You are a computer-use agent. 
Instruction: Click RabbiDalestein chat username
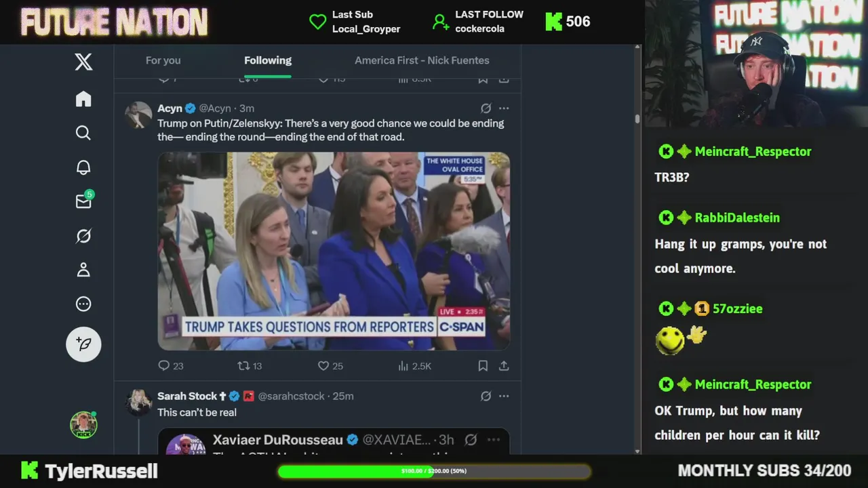click(737, 218)
